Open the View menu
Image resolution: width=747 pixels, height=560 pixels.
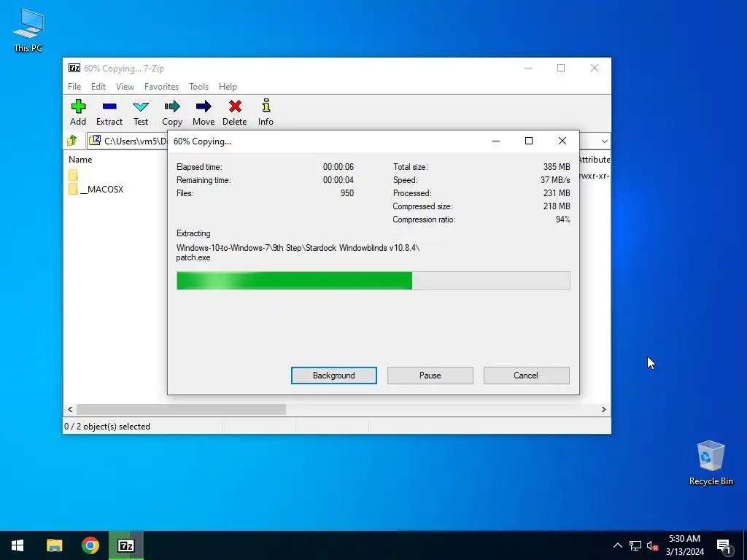(x=125, y=87)
